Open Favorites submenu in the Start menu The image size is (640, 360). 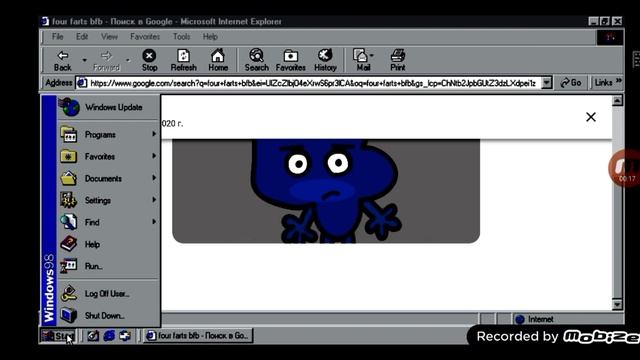108,157
